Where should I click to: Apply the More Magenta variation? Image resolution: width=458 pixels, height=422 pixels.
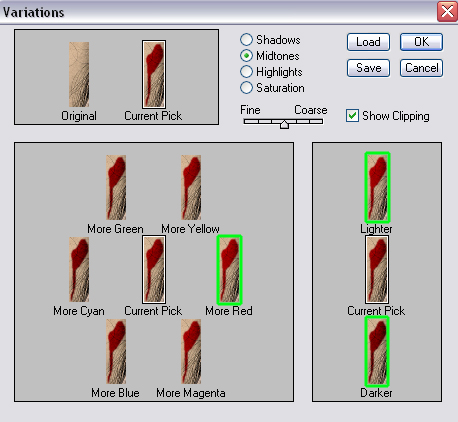pos(191,351)
